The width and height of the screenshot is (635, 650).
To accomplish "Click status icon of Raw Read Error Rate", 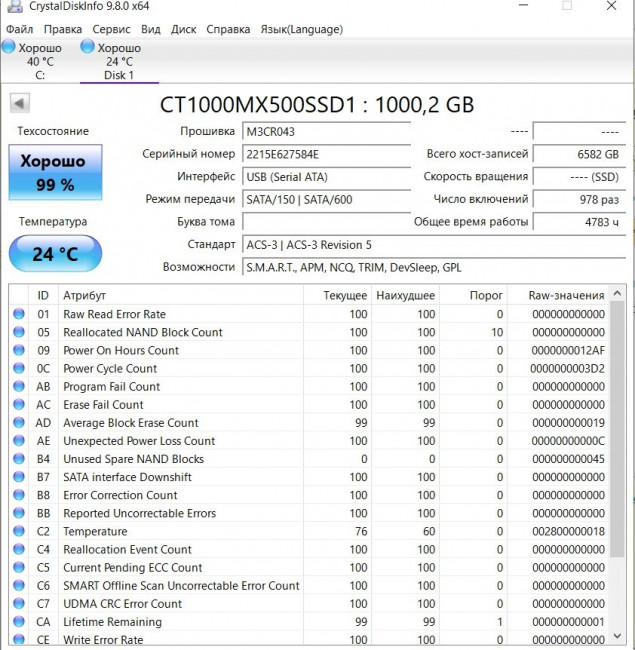I will [x=19, y=314].
